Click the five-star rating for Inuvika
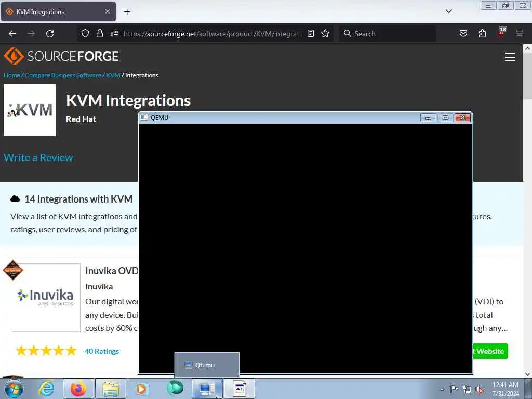 coord(46,351)
